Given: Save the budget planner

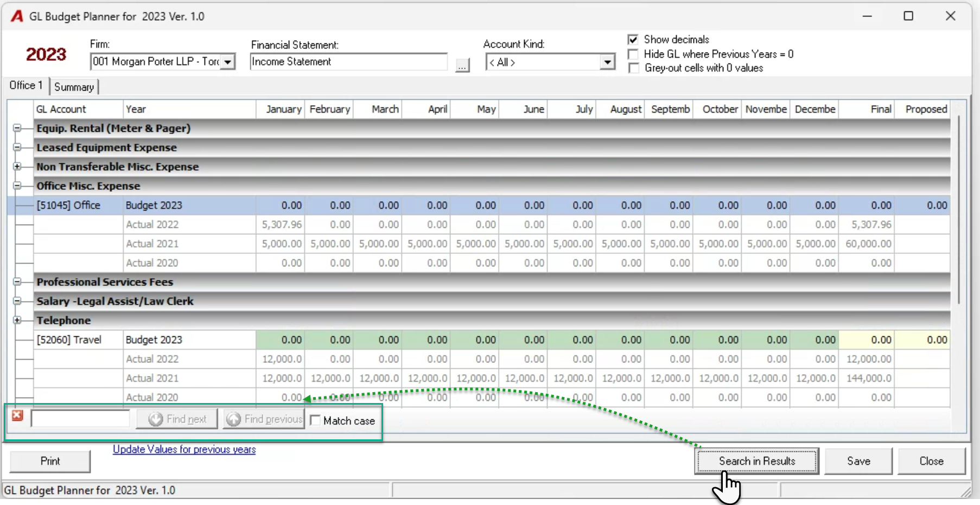Looking at the screenshot, I should (x=858, y=461).
